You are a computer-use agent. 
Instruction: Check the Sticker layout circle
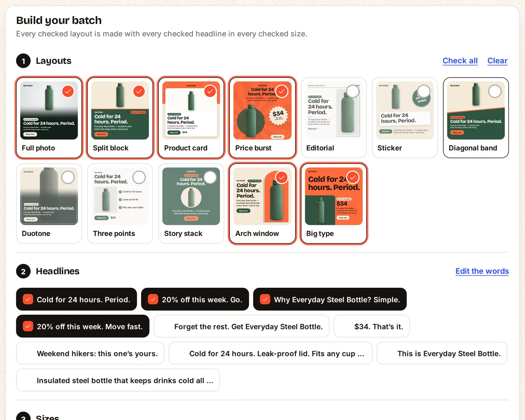424,91
